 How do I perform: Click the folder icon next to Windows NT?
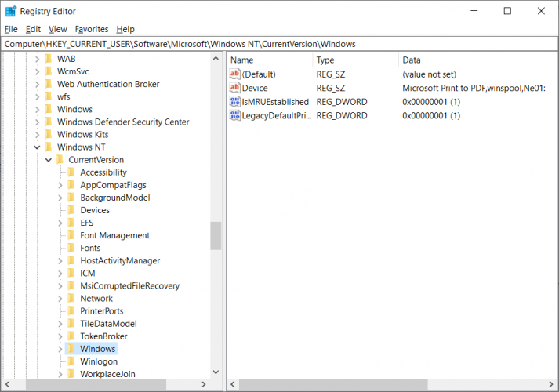pos(49,147)
